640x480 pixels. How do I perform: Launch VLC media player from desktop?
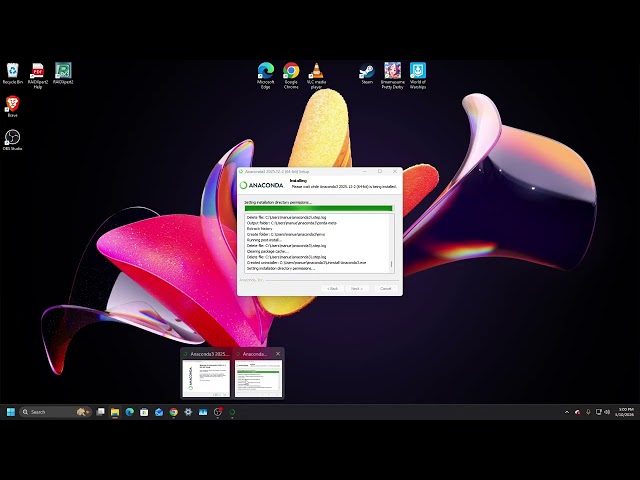[x=316, y=76]
